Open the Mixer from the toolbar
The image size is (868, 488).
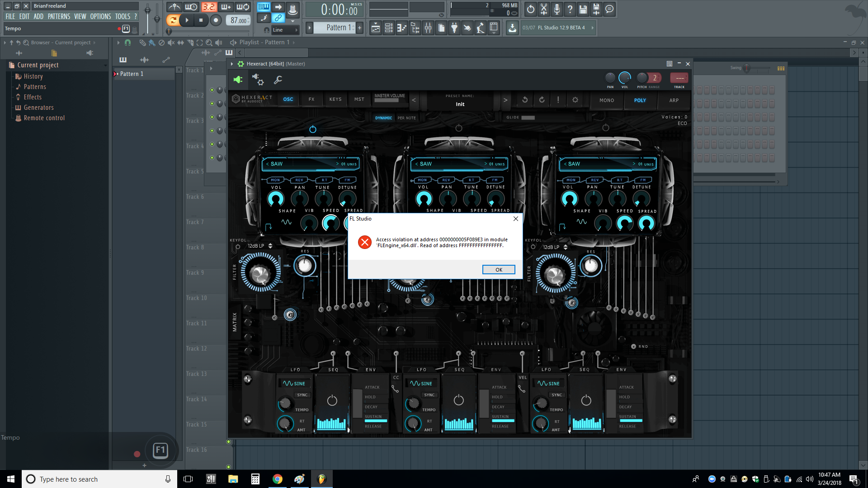[x=428, y=28]
